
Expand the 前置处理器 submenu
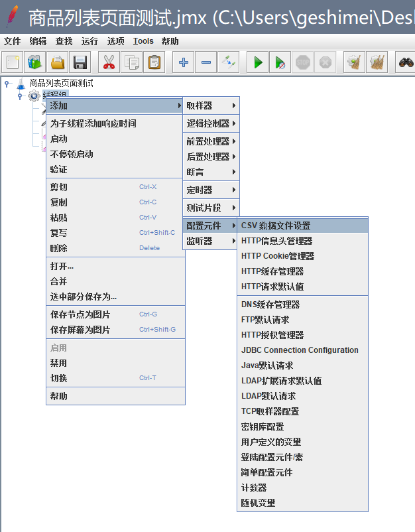211,141
